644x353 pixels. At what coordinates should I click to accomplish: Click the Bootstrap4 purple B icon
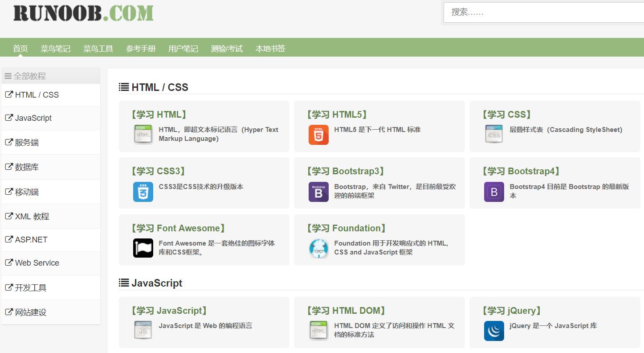tap(494, 192)
